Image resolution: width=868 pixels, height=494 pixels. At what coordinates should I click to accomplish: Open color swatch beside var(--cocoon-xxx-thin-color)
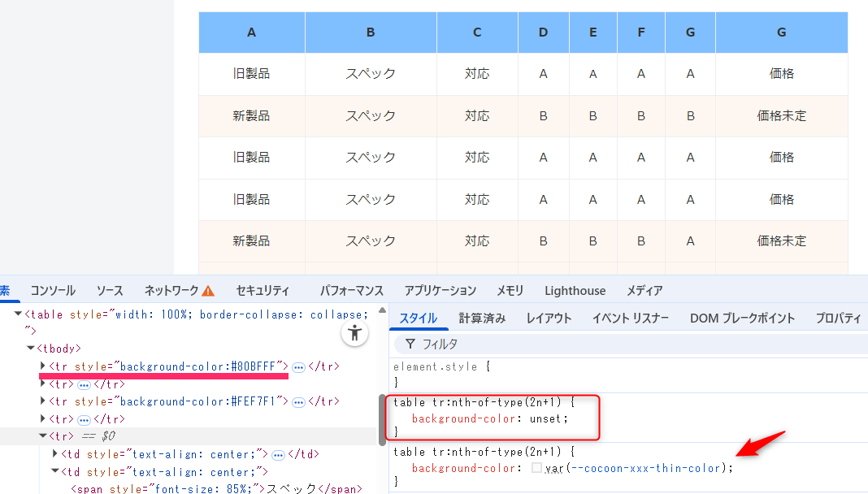(536, 468)
